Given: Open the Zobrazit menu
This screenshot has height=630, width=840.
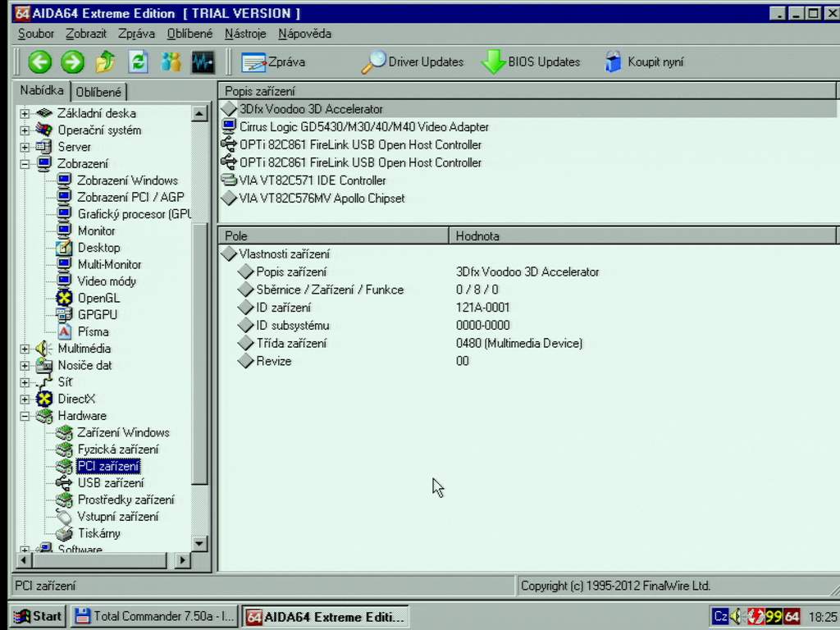Looking at the screenshot, I should 85,34.
